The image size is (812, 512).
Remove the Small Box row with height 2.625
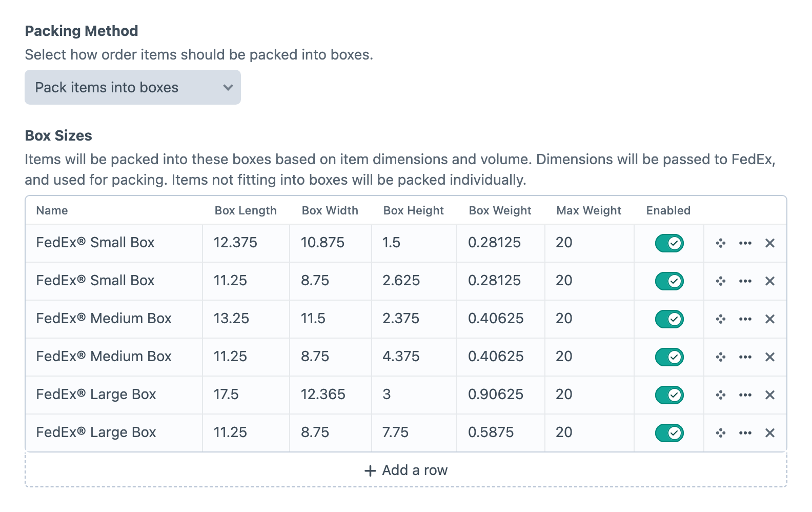[x=770, y=281]
